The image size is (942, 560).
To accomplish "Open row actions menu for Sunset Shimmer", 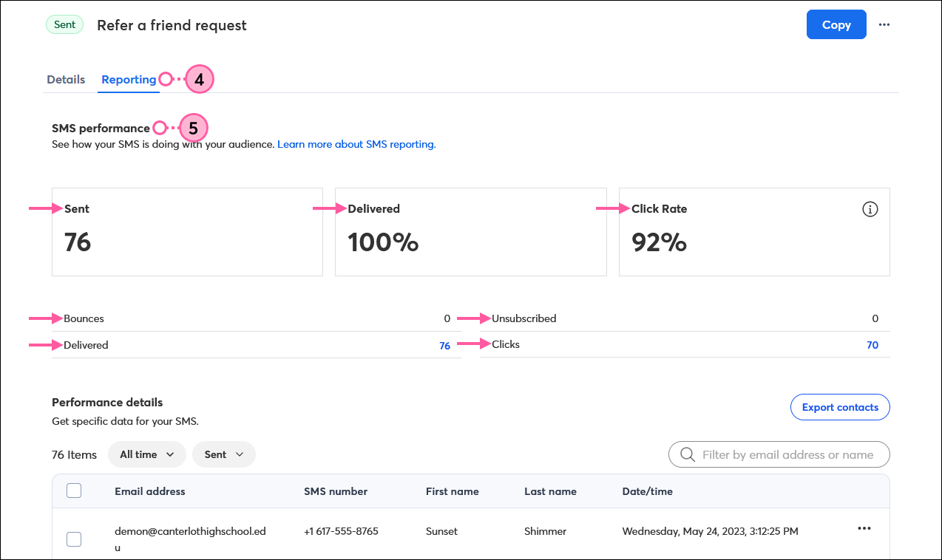I will pos(864,528).
